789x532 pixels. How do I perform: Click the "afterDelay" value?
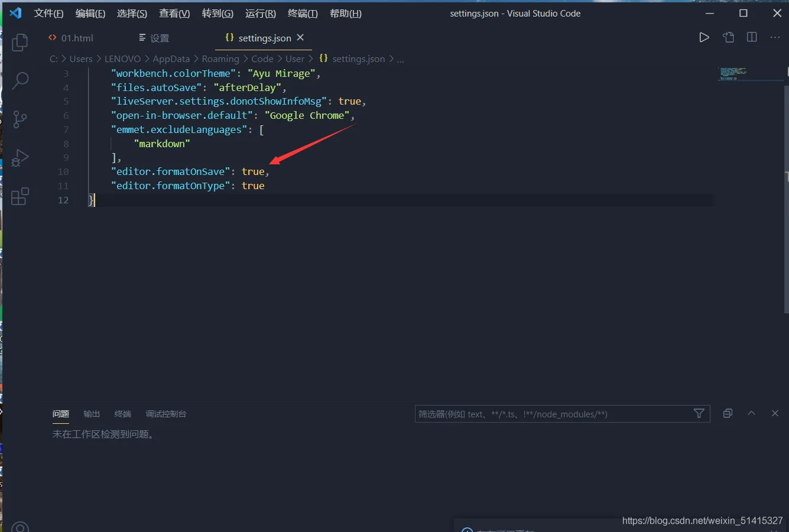tap(248, 87)
